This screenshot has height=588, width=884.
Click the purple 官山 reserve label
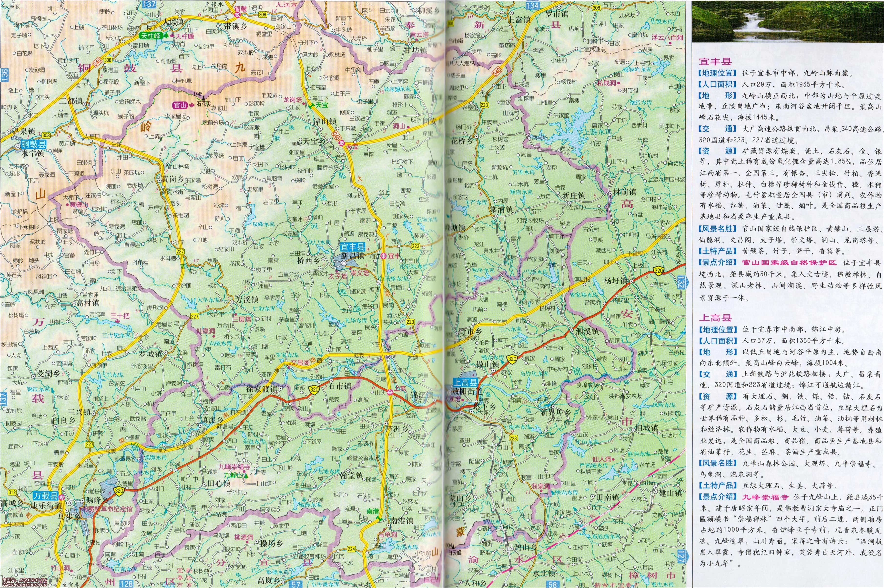180,105
